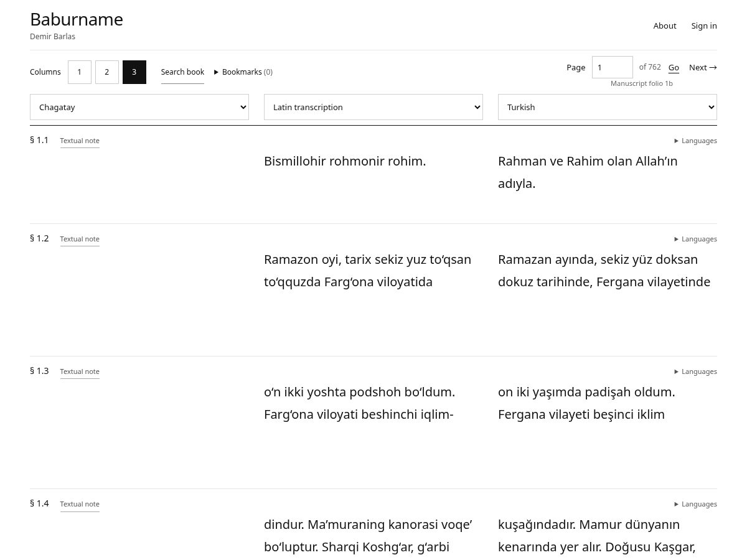Screen dimensions: 747x560
Task: Open the Turkish language dropdown
Action: 608,107
